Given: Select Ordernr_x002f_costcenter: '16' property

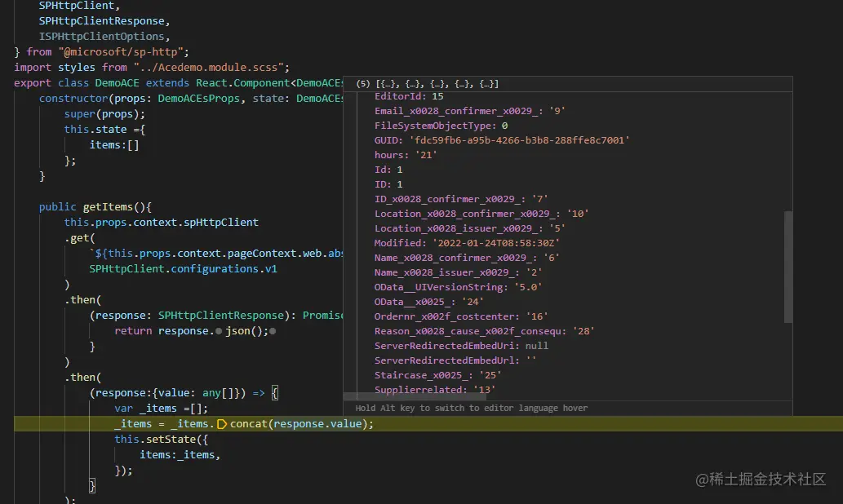Looking at the screenshot, I should click(x=461, y=316).
